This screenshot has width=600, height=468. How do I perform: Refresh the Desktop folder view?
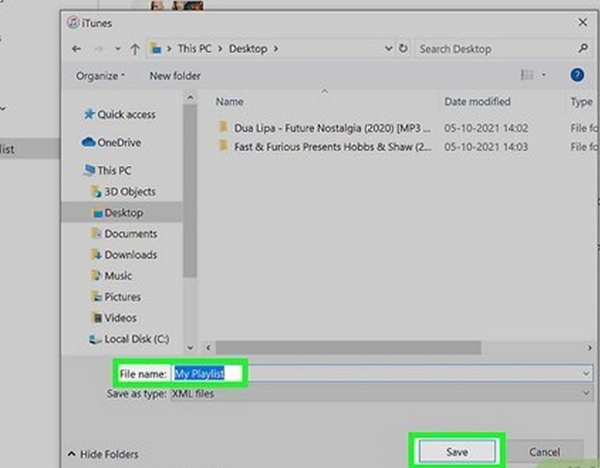point(403,49)
